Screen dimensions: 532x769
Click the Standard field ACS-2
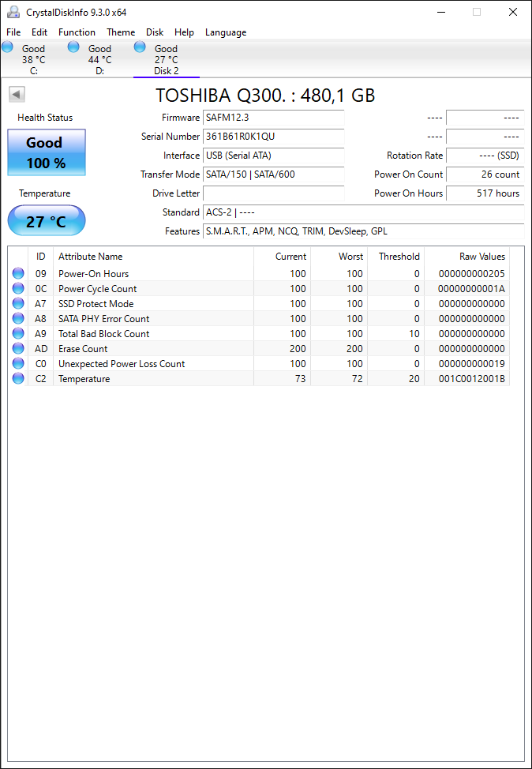pos(363,212)
